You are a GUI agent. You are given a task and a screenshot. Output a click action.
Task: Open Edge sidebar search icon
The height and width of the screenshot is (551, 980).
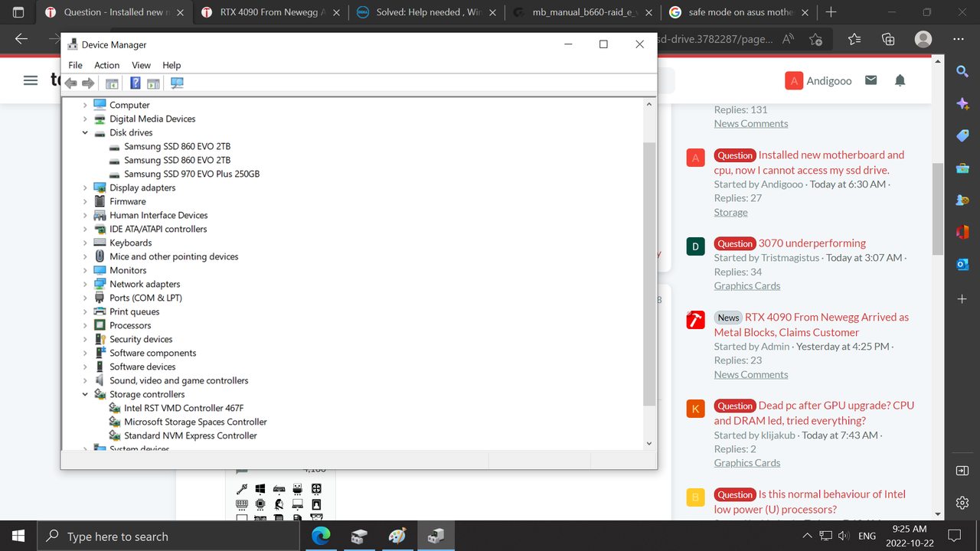pyautogui.click(x=962, y=71)
